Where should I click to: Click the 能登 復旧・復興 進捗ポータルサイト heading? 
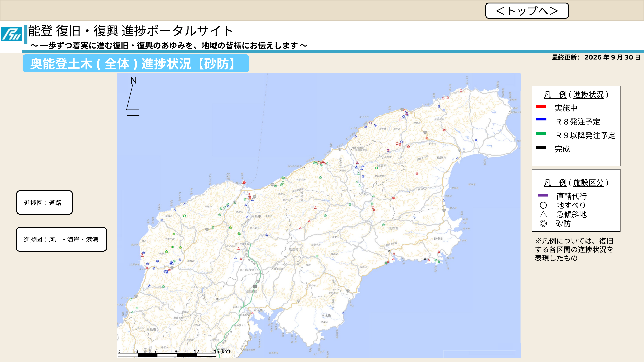point(131,31)
